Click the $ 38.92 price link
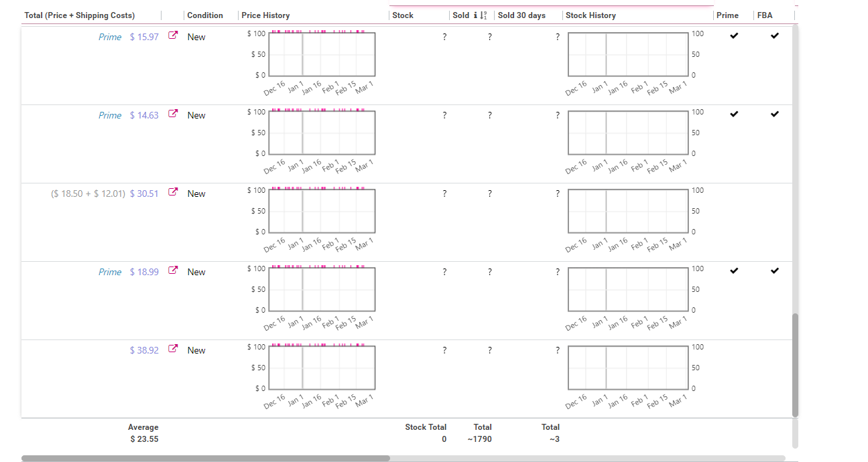This screenshot has width=868, height=462. pos(144,350)
